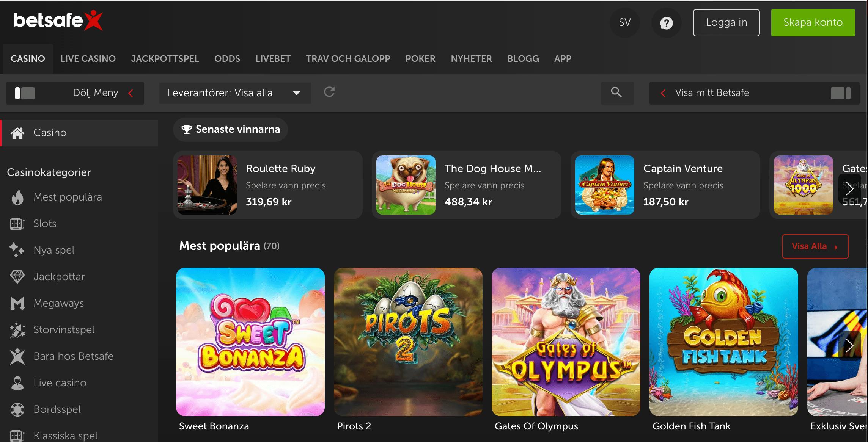Click the Logga in button
The image size is (868, 442).
point(726,23)
